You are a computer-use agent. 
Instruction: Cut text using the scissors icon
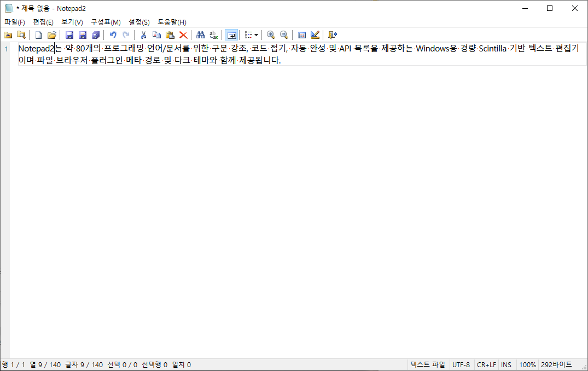[143, 34]
